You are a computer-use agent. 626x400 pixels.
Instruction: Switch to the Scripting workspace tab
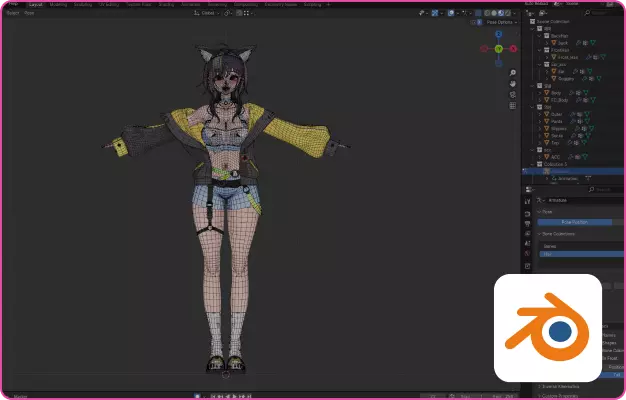[312, 5]
